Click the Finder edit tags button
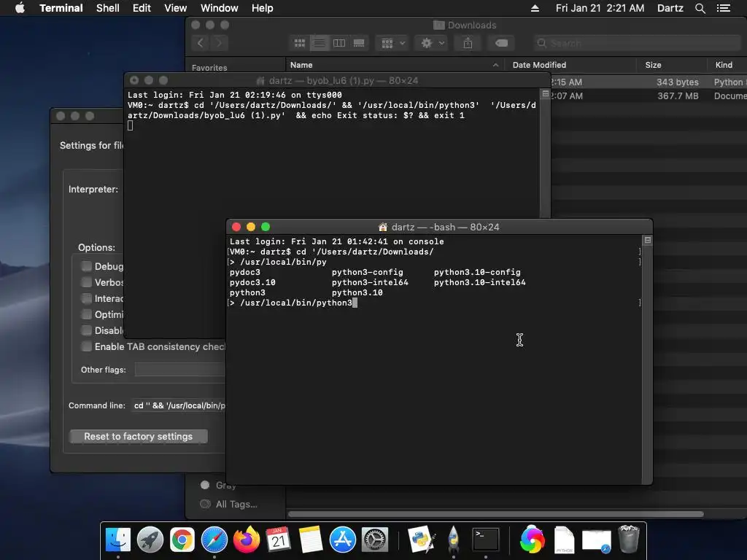The height and width of the screenshot is (560, 747). point(501,43)
